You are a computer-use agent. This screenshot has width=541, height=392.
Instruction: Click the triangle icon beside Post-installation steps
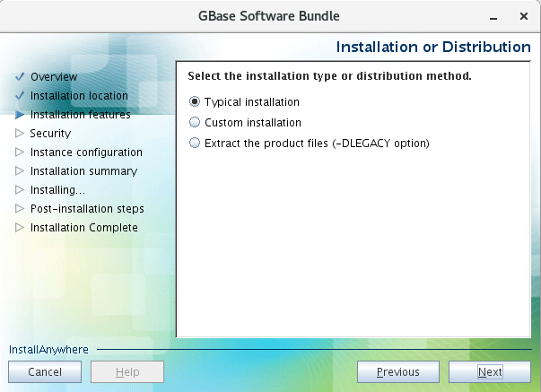click(x=20, y=208)
